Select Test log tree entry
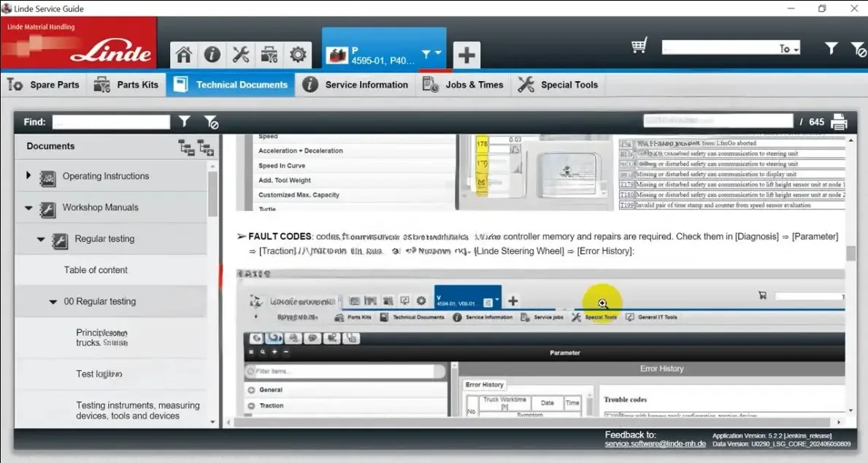Image resolution: width=868 pixels, height=463 pixels. pyautogui.click(x=99, y=374)
